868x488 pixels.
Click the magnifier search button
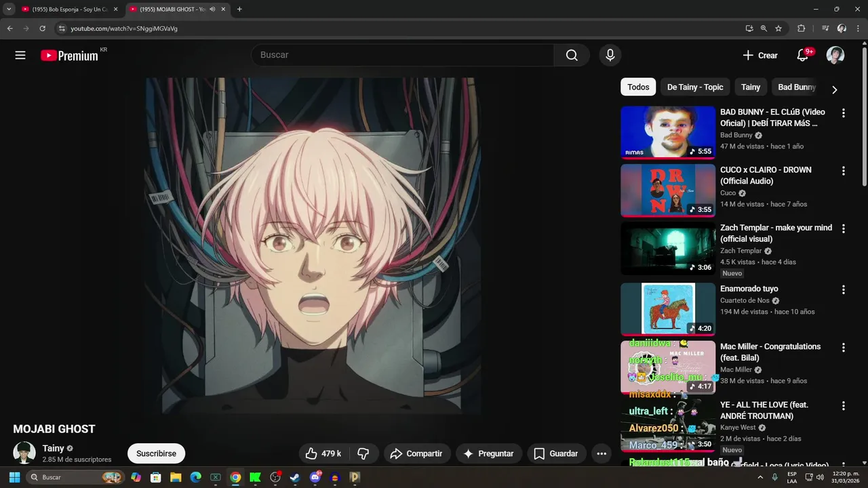click(x=572, y=56)
